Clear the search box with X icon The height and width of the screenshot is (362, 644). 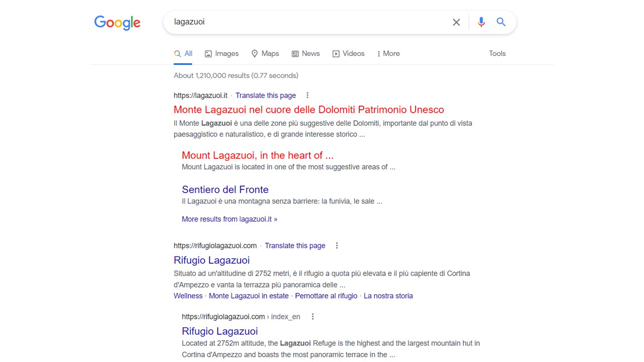(456, 22)
